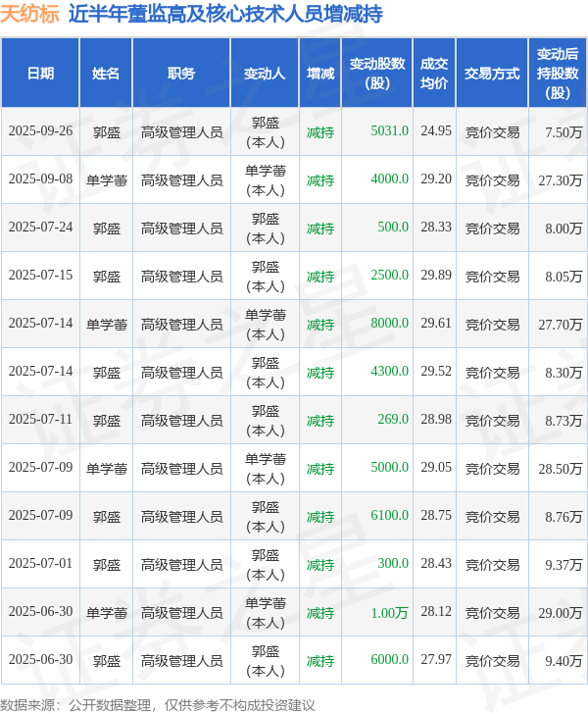Click the 日期 column header

coord(40,74)
